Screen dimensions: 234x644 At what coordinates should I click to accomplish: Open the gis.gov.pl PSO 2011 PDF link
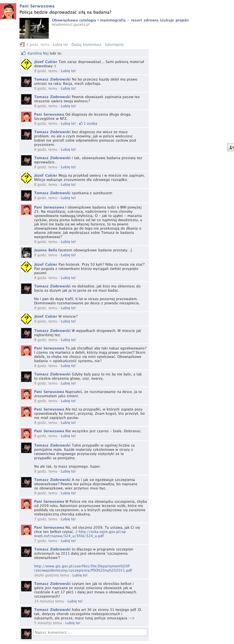tap(83, 568)
